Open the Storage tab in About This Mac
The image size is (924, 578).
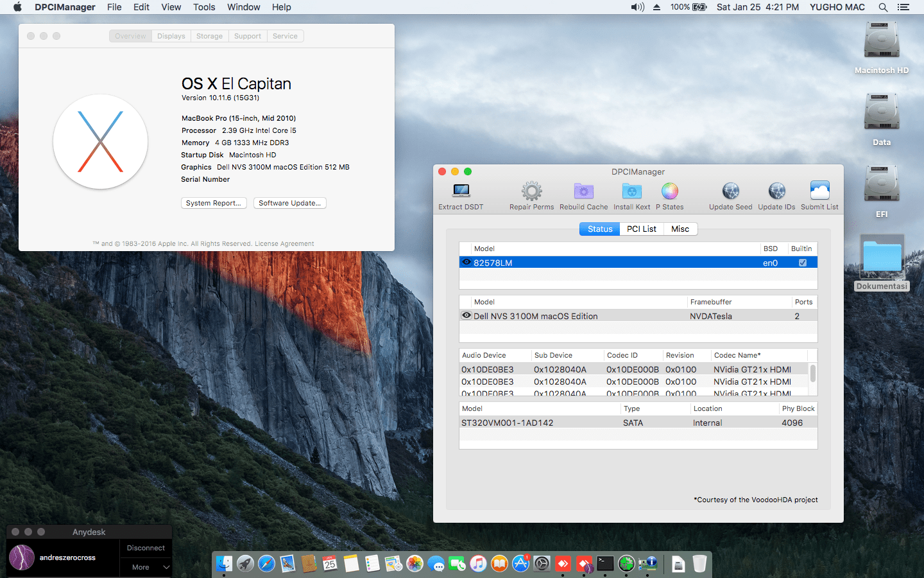[x=209, y=36]
